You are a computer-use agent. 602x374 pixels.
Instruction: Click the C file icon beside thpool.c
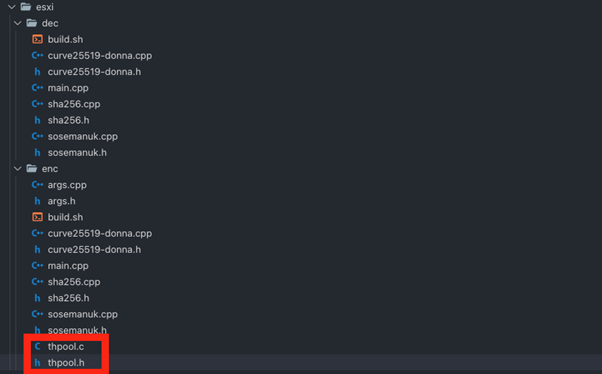pyautogui.click(x=37, y=346)
